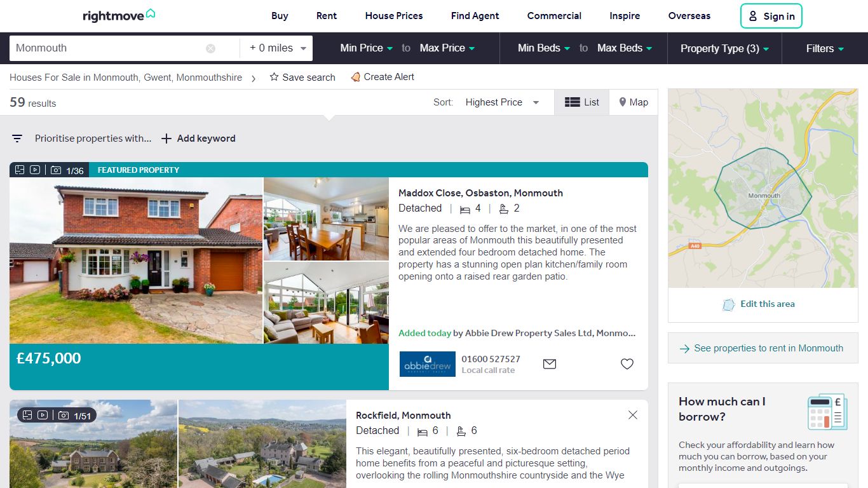Save Maddox Close property with heart icon

click(x=627, y=364)
